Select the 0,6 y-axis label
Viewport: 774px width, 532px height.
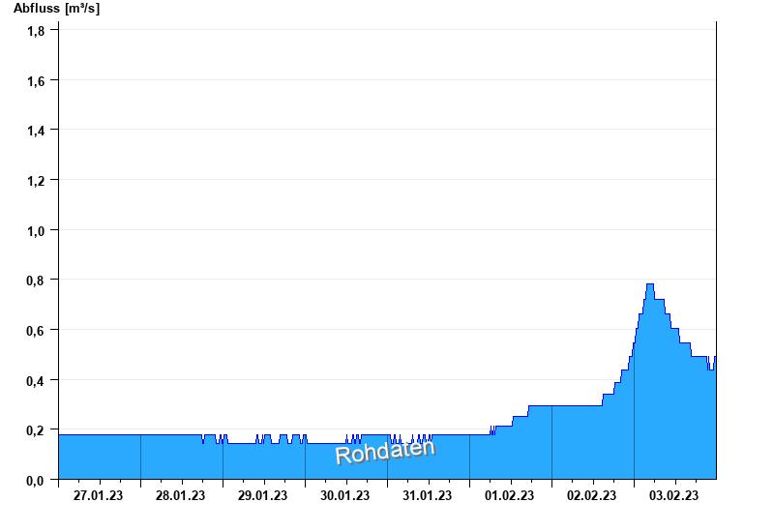pos(36,331)
